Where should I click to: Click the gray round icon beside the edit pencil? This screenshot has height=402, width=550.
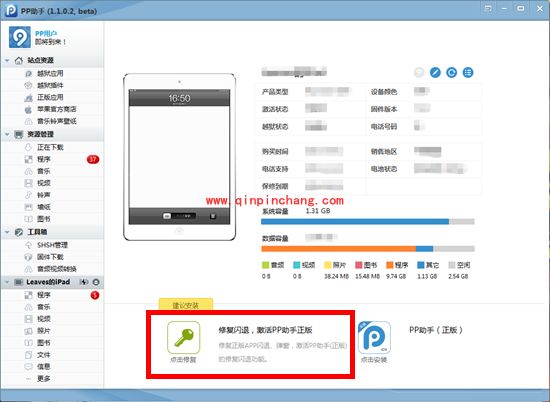pos(419,73)
